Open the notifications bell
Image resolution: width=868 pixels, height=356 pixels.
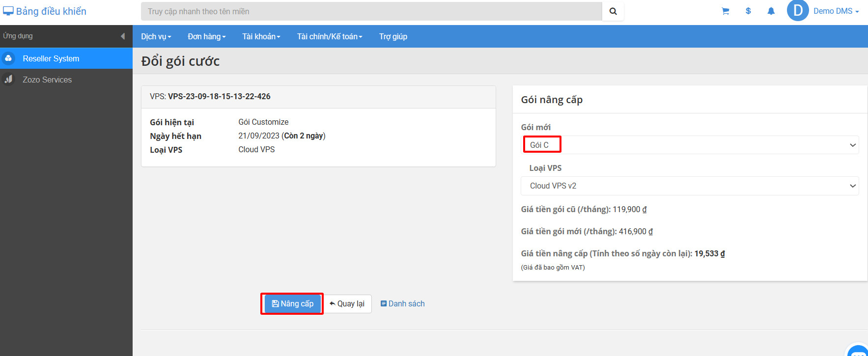(x=771, y=11)
